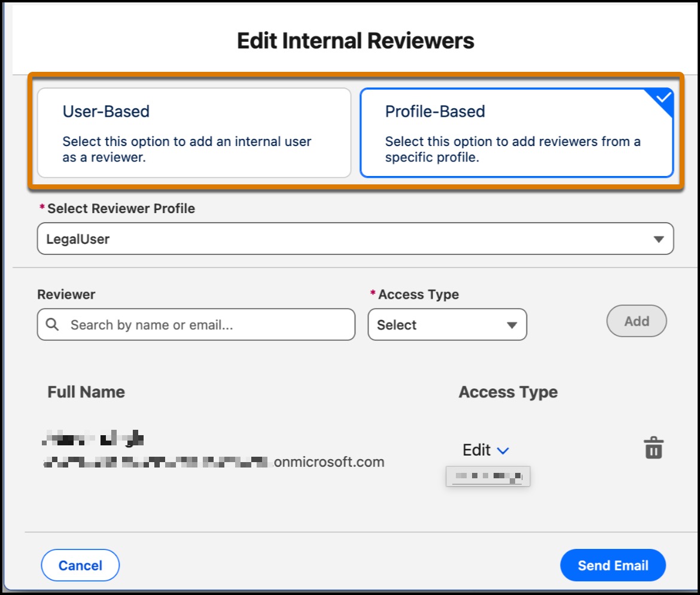Delete the reviewer with the trash icon

click(653, 448)
